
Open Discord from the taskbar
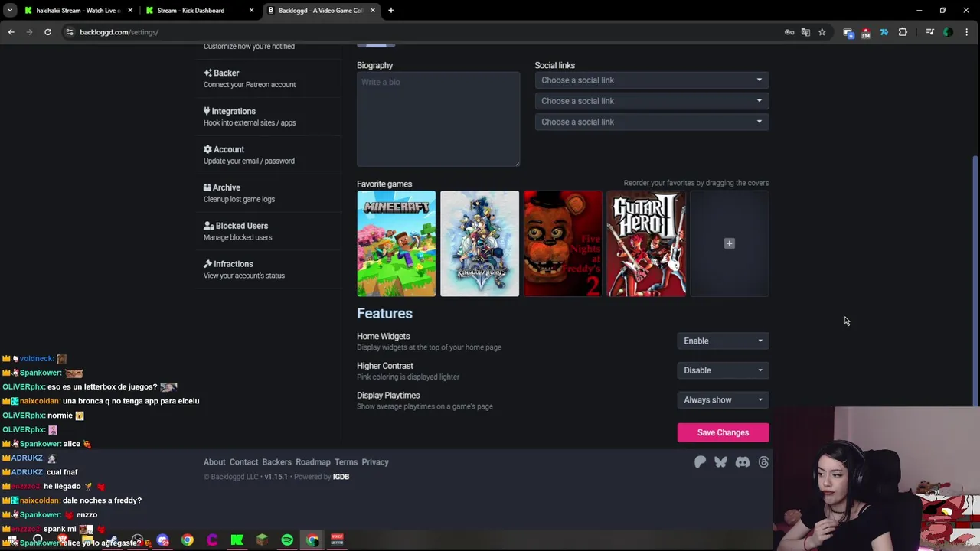tap(162, 540)
